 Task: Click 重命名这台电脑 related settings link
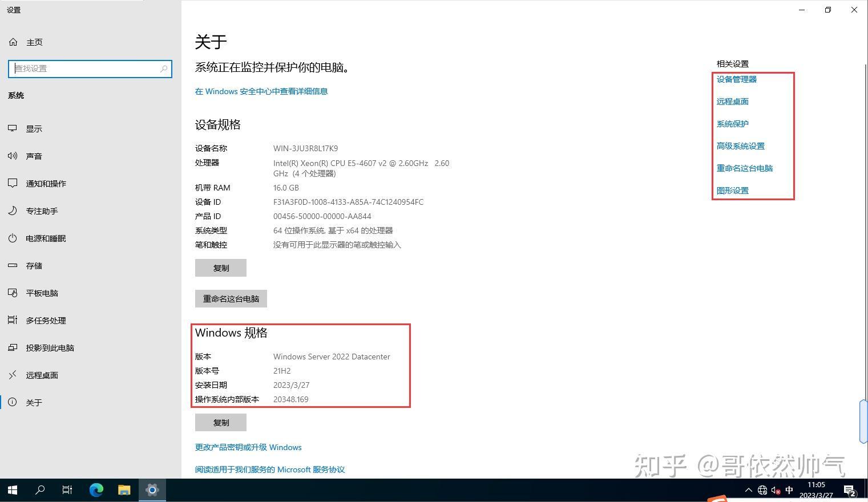pyautogui.click(x=745, y=168)
